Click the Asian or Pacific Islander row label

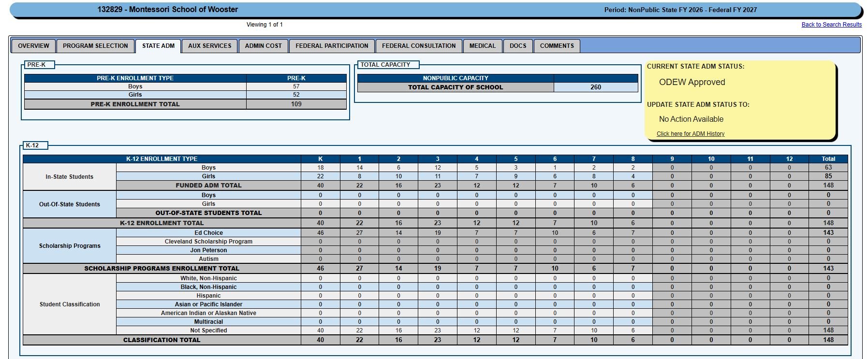click(208, 304)
